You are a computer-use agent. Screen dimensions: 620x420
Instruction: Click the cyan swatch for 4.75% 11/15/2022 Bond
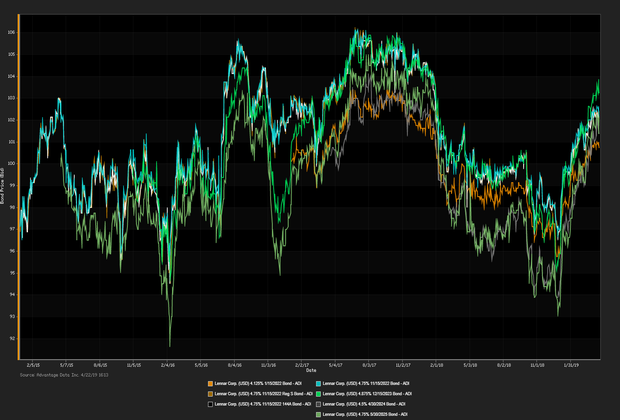coord(318,384)
